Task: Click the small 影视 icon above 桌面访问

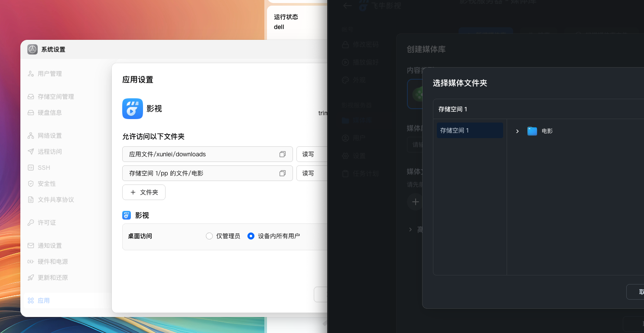Action: [x=127, y=215]
